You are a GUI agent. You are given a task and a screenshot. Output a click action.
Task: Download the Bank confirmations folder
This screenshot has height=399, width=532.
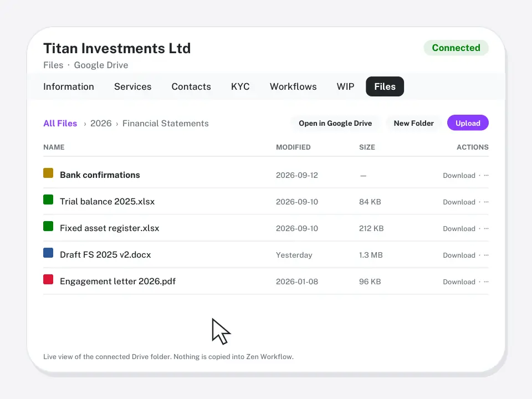point(459,176)
